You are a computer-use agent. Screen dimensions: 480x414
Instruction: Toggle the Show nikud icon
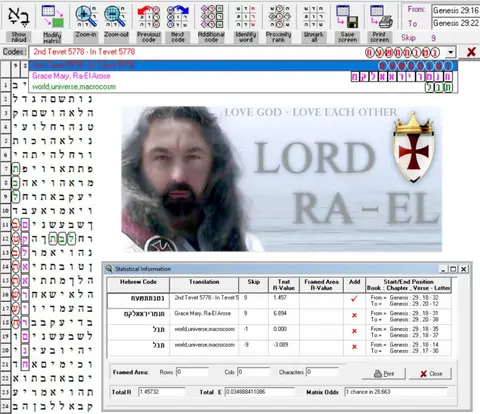point(19,16)
